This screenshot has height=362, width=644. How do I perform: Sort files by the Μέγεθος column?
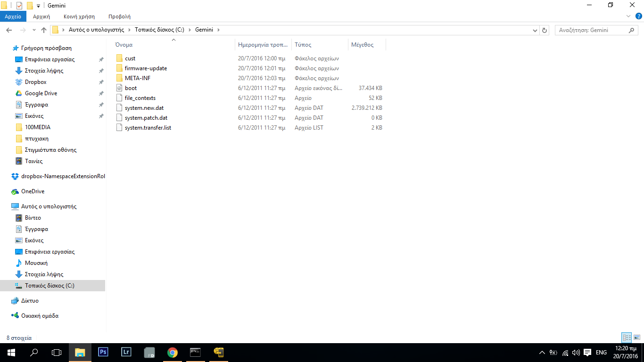click(362, 45)
